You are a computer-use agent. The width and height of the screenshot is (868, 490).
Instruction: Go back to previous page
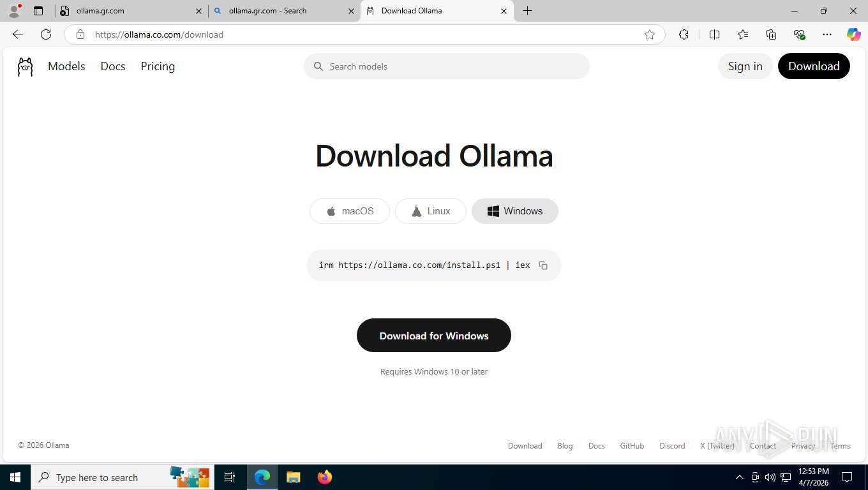[x=18, y=34]
